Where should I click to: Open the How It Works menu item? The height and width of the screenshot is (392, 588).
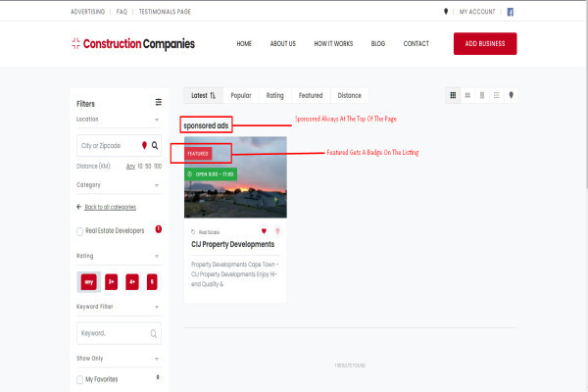click(x=333, y=43)
